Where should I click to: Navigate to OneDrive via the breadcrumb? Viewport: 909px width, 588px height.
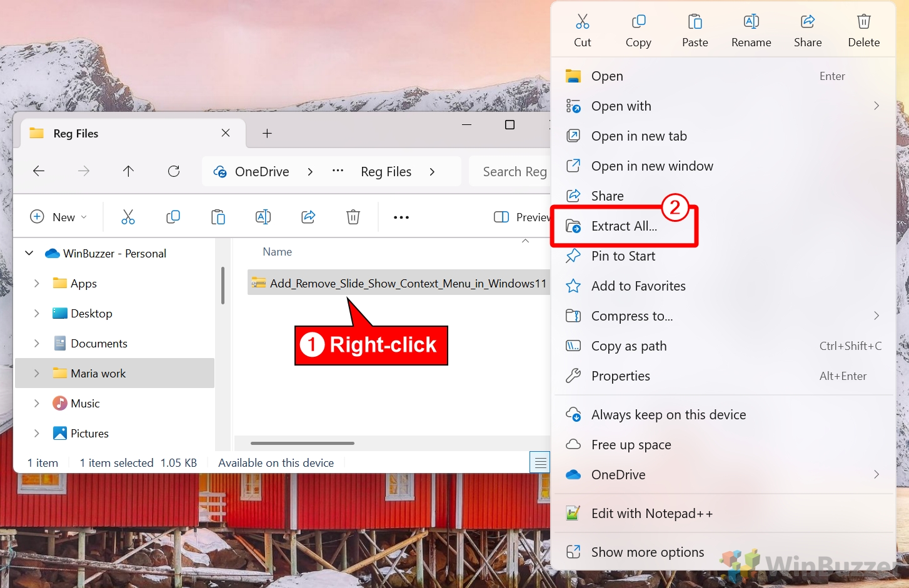261,171
